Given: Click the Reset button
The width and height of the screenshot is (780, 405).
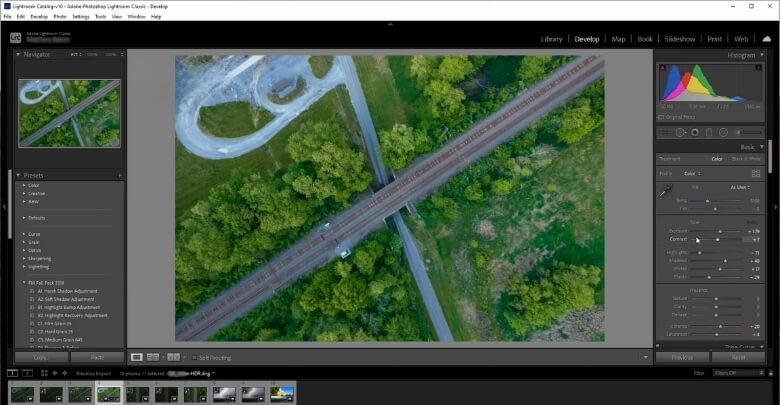Looking at the screenshot, I should click(x=738, y=357).
